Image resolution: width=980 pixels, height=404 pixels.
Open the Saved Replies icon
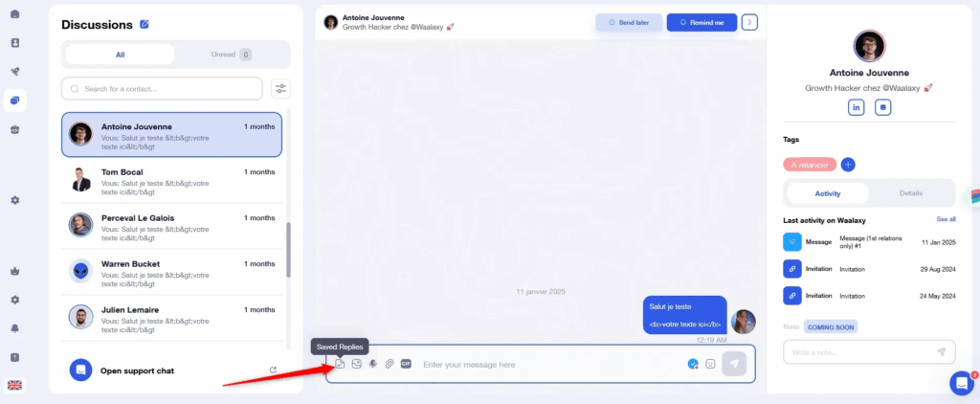[x=340, y=364]
